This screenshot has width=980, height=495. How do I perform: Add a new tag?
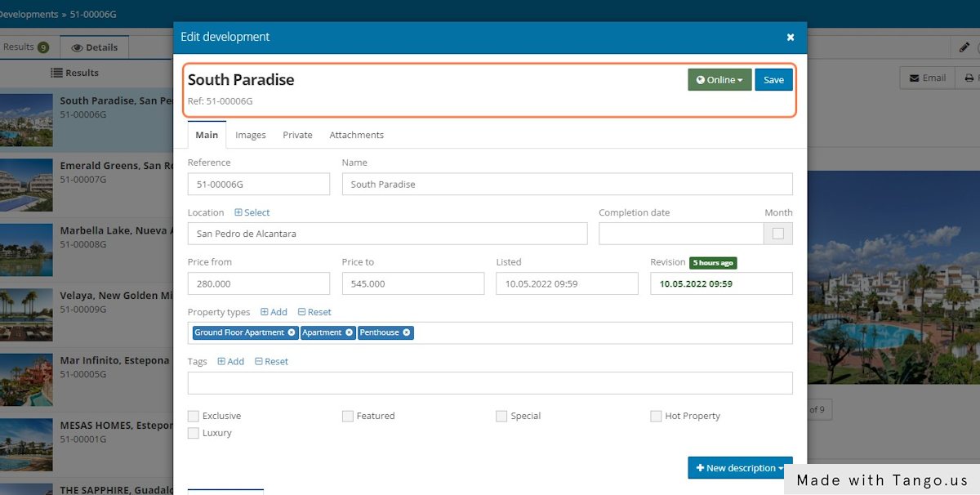[230, 361]
